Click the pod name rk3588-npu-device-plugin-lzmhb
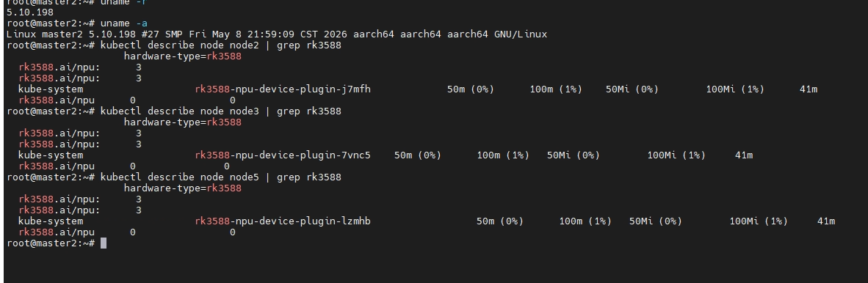Image resolution: width=868 pixels, height=283 pixels. tap(283, 221)
